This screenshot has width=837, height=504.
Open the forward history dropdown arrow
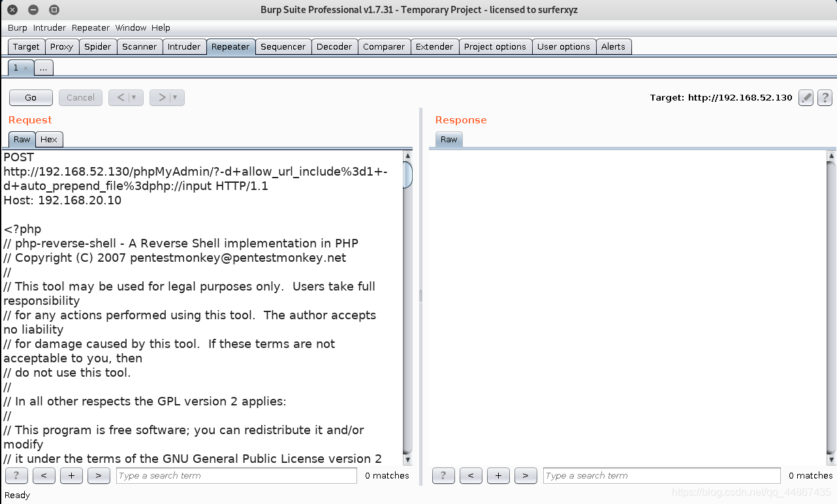176,98
